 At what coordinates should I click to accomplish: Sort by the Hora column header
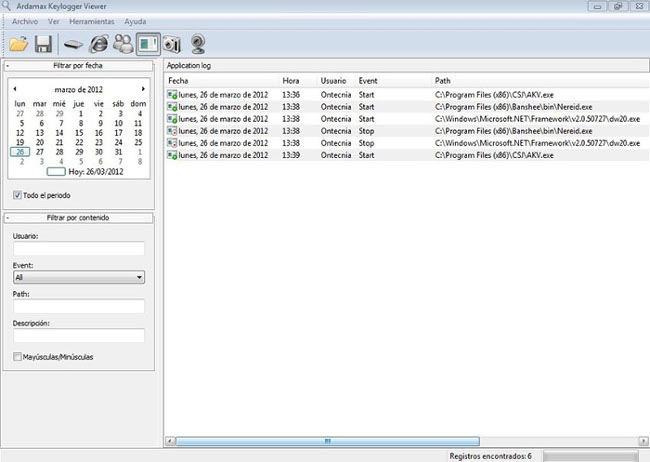pyautogui.click(x=291, y=81)
